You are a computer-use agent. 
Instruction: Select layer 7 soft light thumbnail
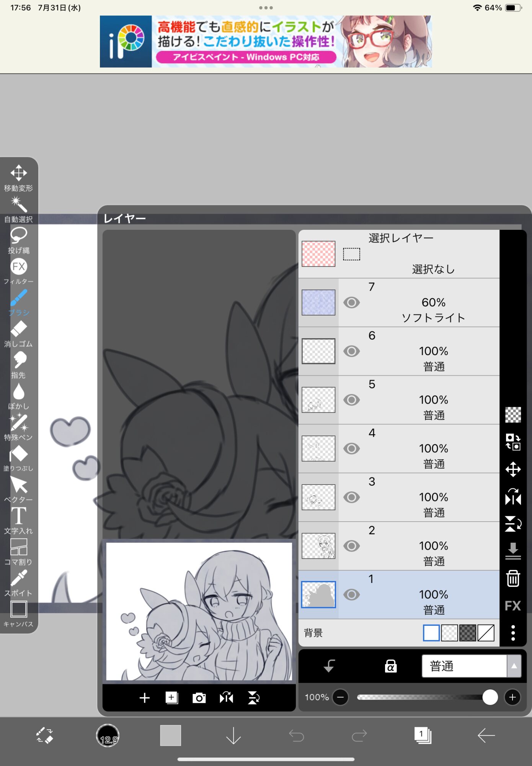coord(318,303)
